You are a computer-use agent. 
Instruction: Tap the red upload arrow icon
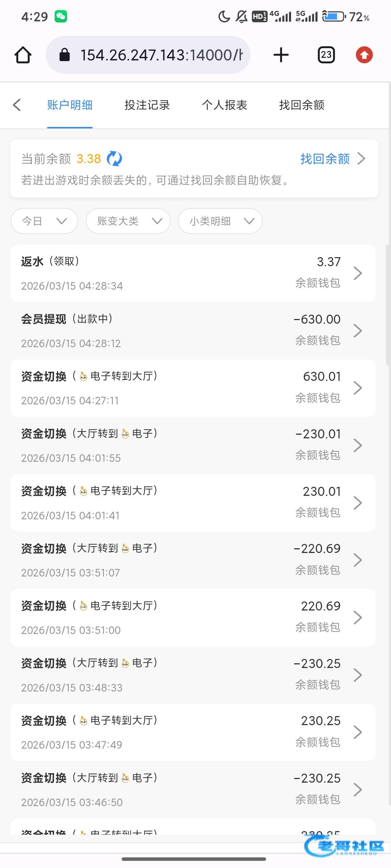pos(364,55)
